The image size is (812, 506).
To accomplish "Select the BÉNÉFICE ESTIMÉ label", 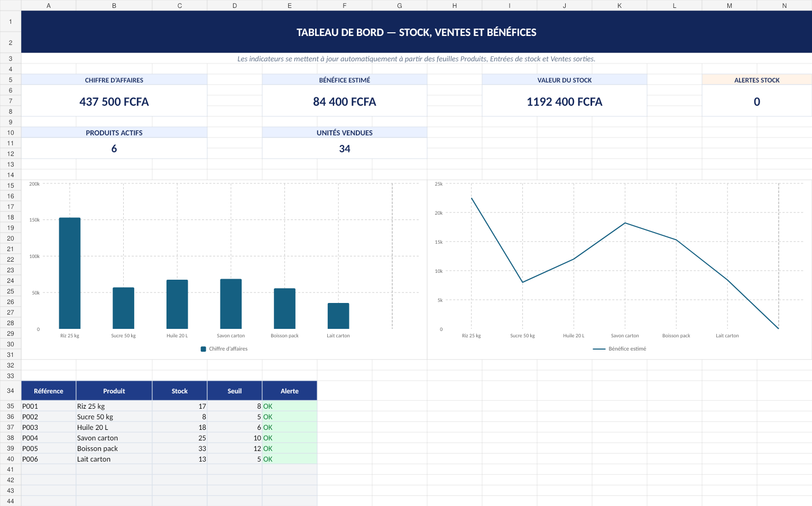I will click(x=345, y=80).
